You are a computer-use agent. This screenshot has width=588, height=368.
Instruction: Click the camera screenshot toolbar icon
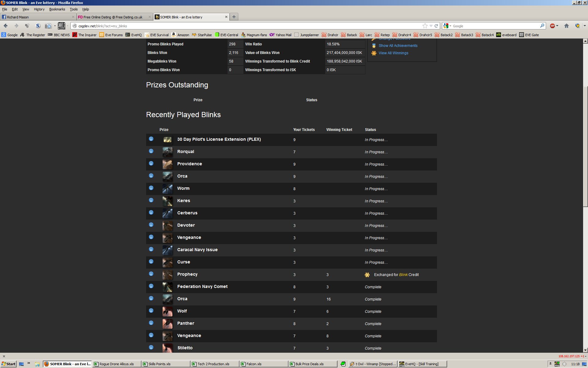pyautogui.click(x=48, y=26)
